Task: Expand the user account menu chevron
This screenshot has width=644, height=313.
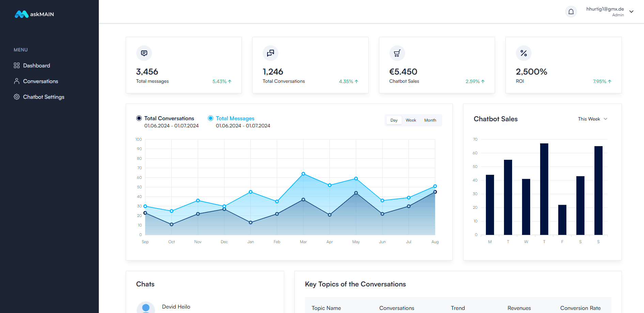Action: coord(631,12)
